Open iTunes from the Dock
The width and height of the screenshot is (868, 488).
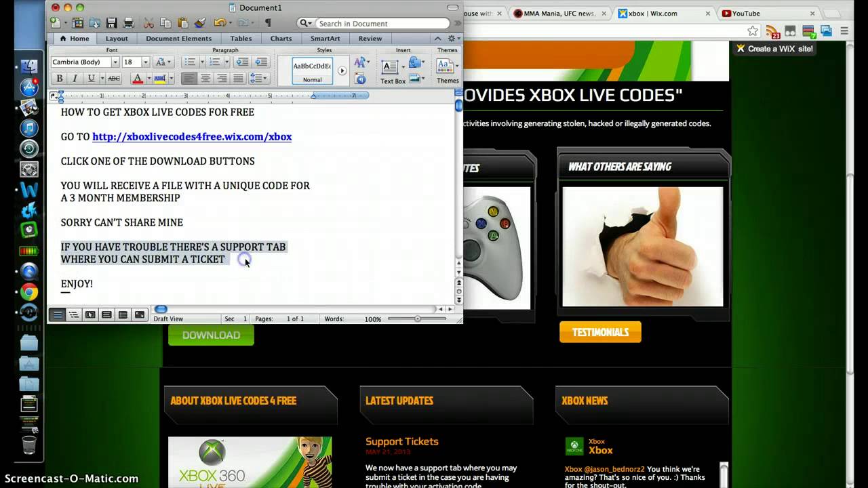28,127
